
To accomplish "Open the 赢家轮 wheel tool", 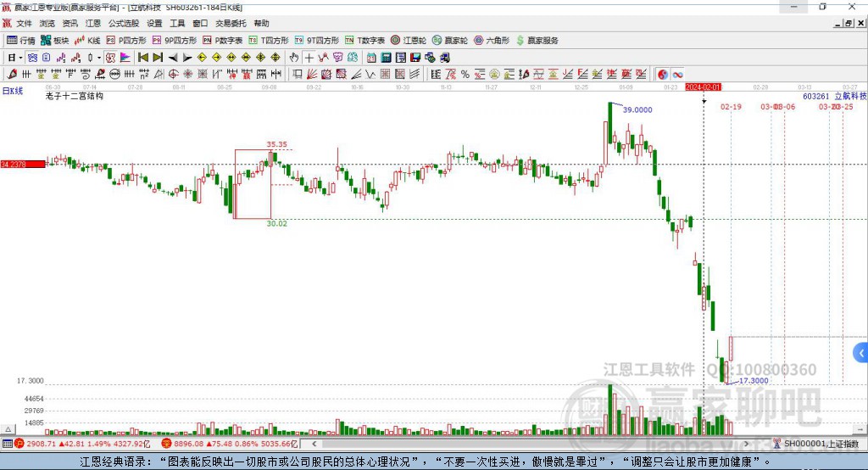I will point(450,41).
